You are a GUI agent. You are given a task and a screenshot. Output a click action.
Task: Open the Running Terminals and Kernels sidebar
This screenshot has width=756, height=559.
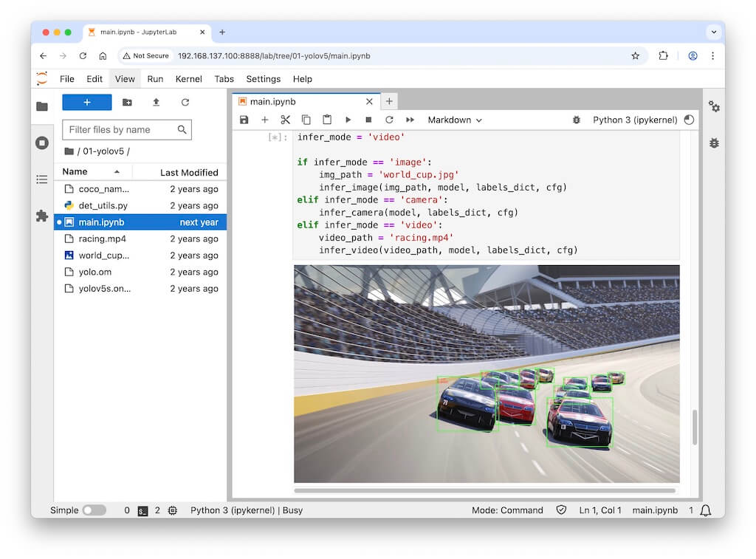(42, 143)
